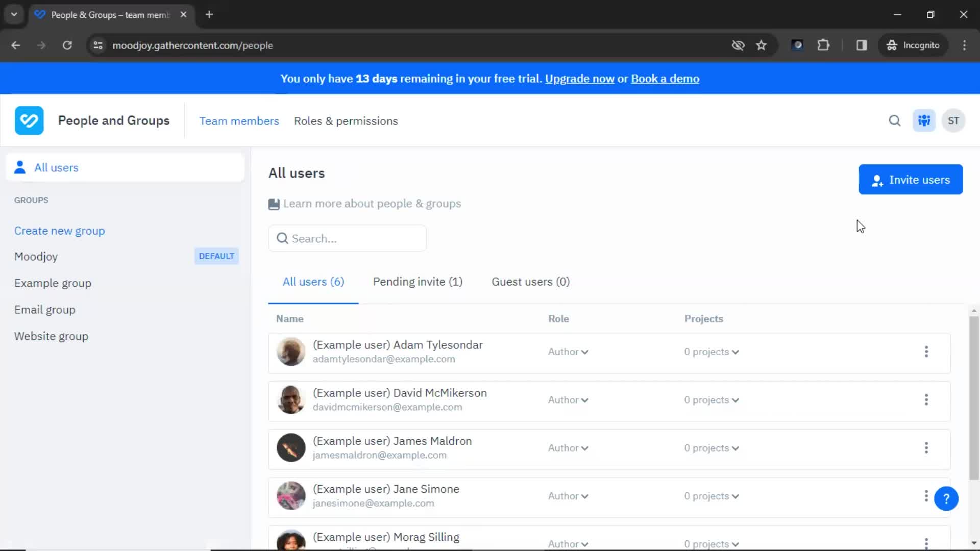980x551 pixels.
Task: Open the search panel icon
Action: click(895, 120)
